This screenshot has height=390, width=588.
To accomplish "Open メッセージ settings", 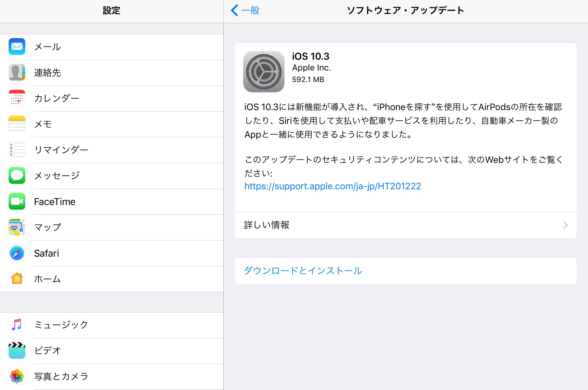I will (x=112, y=176).
